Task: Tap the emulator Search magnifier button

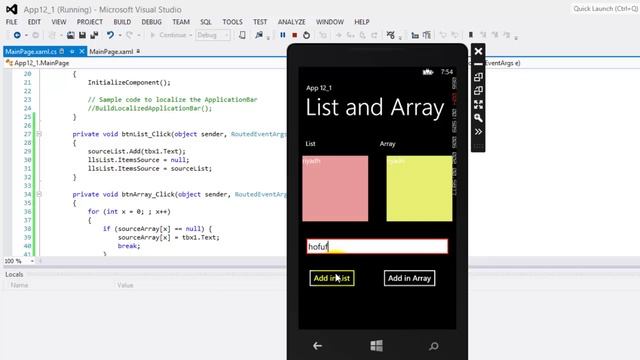Action: point(434,346)
